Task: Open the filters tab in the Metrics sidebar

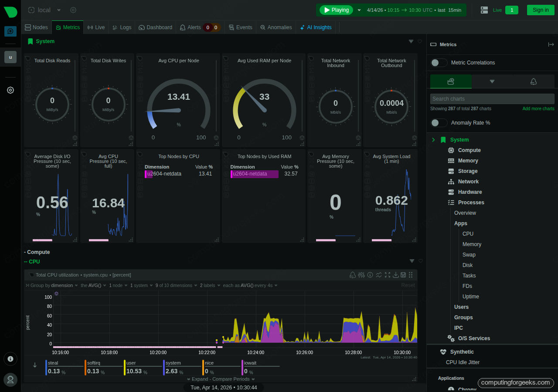Action: (x=492, y=81)
